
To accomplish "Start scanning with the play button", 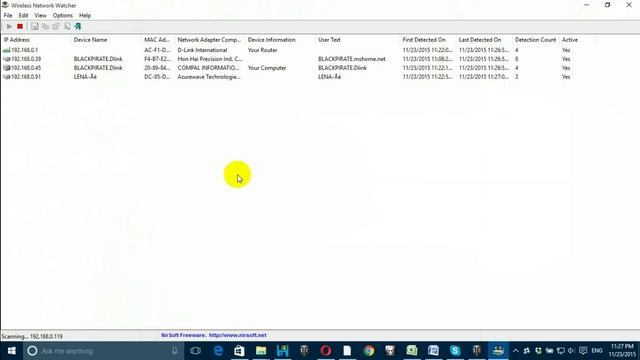I will tap(9, 27).
